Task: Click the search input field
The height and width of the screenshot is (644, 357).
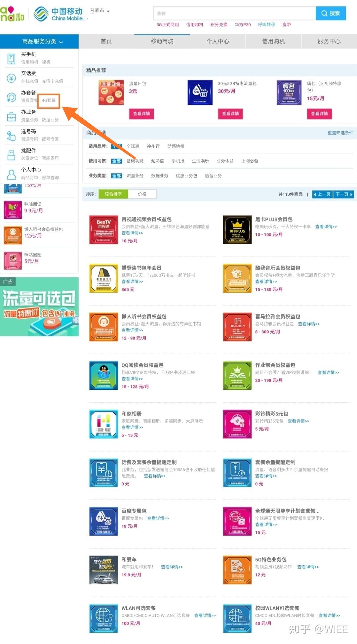Action: (x=234, y=13)
